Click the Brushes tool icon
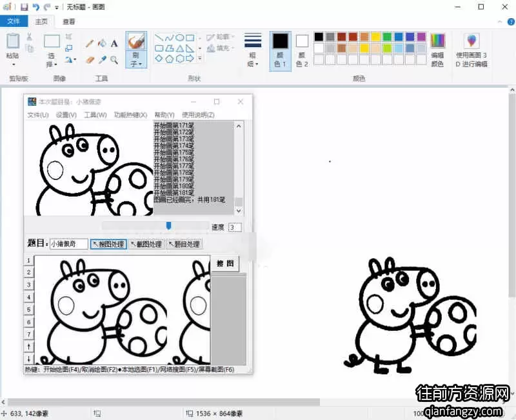 pos(136,41)
